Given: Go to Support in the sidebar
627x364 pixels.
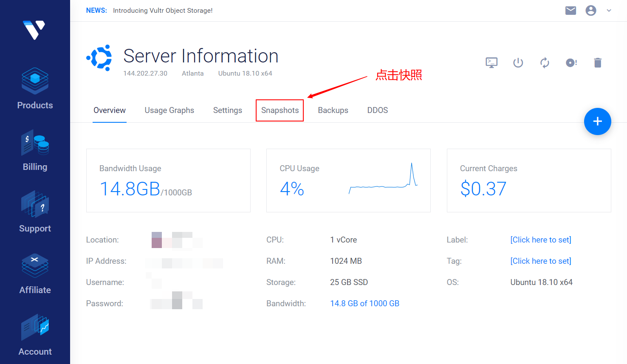Looking at the screenshot, I should 35,212.
